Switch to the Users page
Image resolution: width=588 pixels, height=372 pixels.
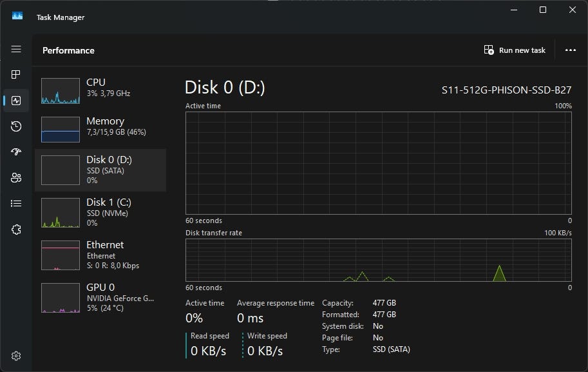tap(16, 178)
